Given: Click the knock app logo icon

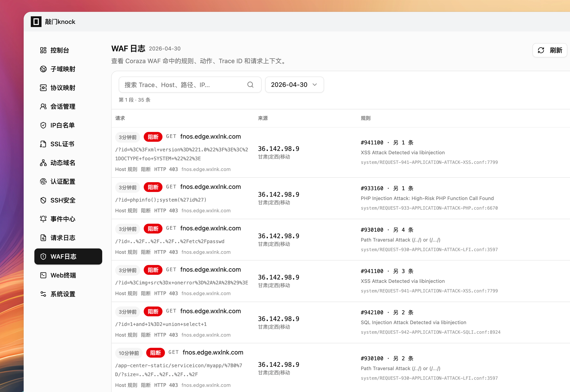Looking at the screenshot, I should click(x=36, y=22).
